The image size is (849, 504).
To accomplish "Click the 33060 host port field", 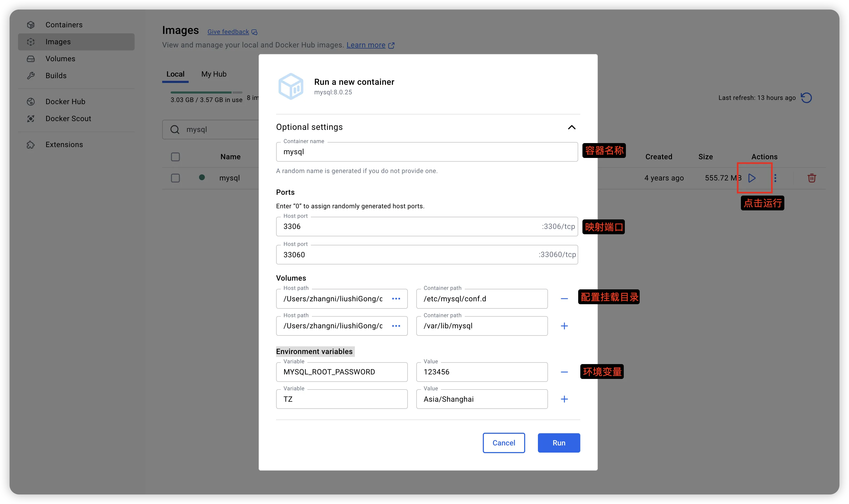I will [427, 255].
